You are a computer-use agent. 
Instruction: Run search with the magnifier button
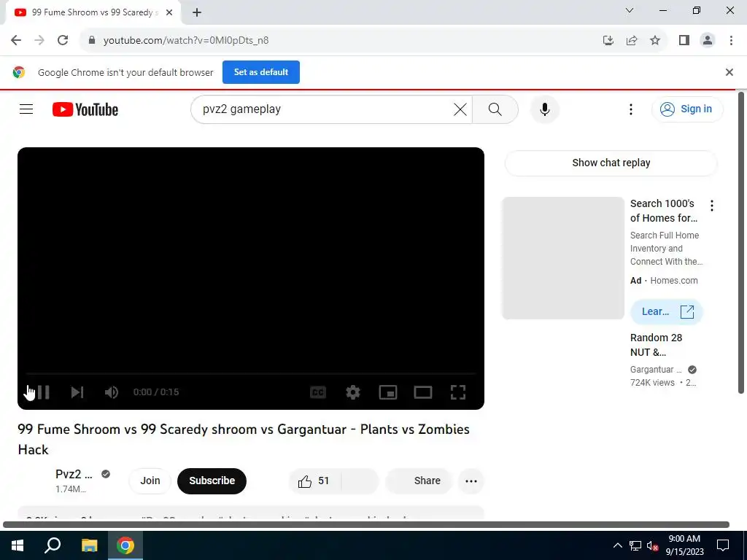(x=495, y=109)
